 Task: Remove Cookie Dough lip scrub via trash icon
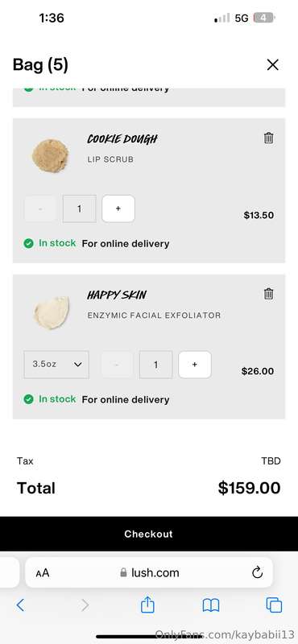(x=268, y=138)
